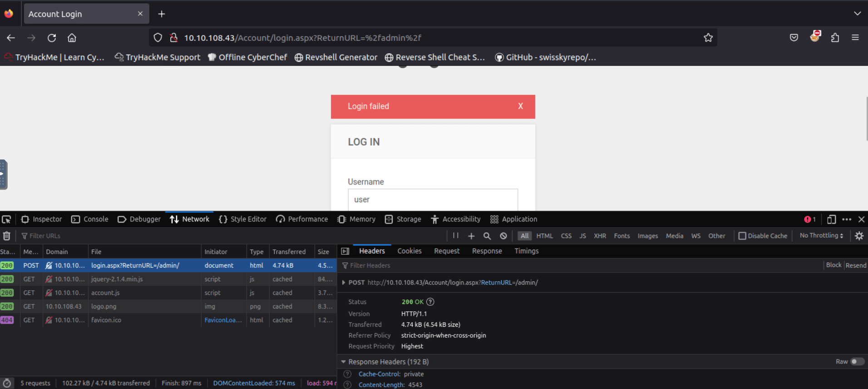
Task: Collapse the Response Headers section
Action: click(344, 362)
